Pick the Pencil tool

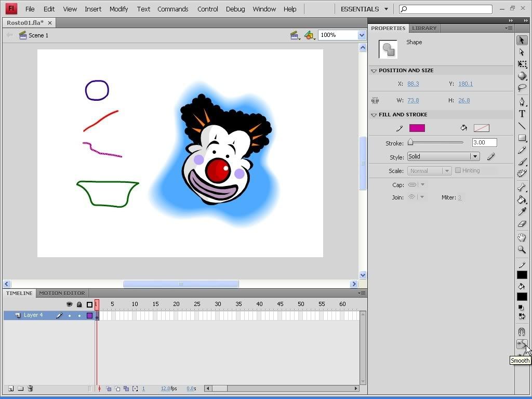point(522,150)
